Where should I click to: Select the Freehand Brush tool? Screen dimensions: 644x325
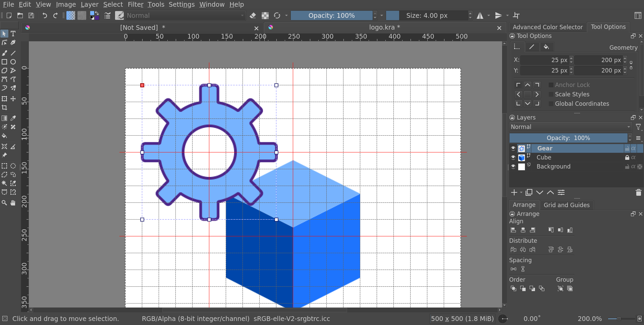4,53
